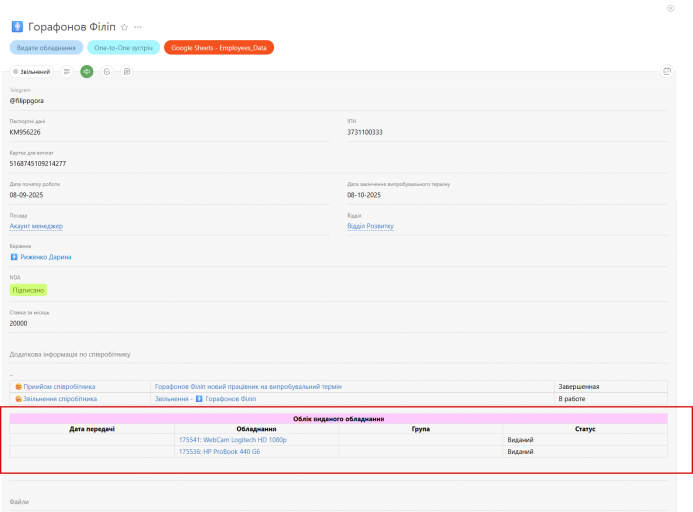Open the calendar icon at right of toolbar
This screenshot has width=693, height=512.
click(667, 71)
